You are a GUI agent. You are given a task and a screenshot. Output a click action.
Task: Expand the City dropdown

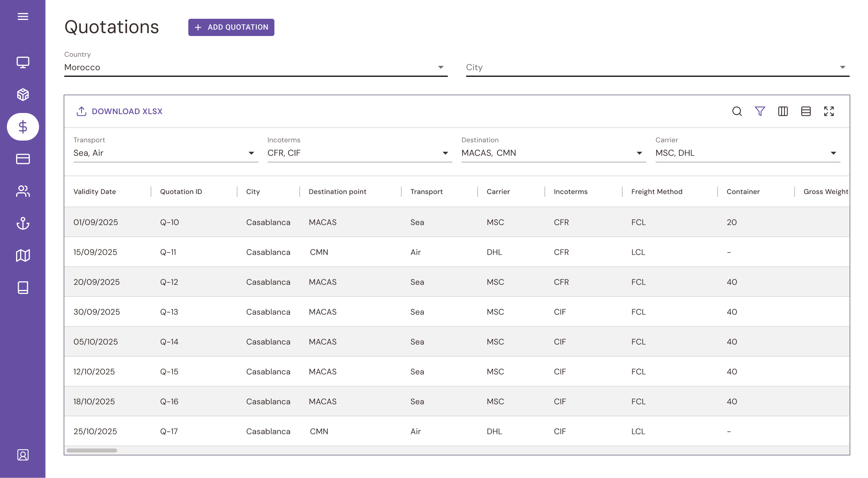[x=658, y=67]
